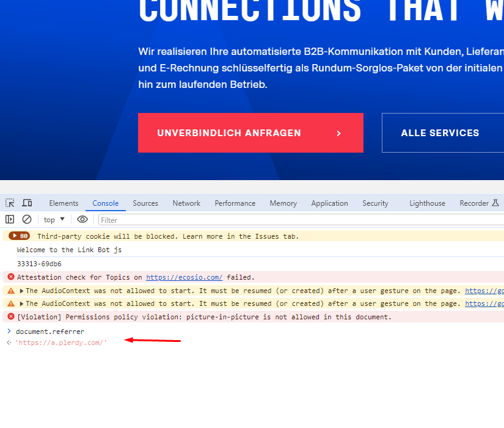
Task: Show the console sidebar
Action: pyautogui.click(x=9, y=219)
